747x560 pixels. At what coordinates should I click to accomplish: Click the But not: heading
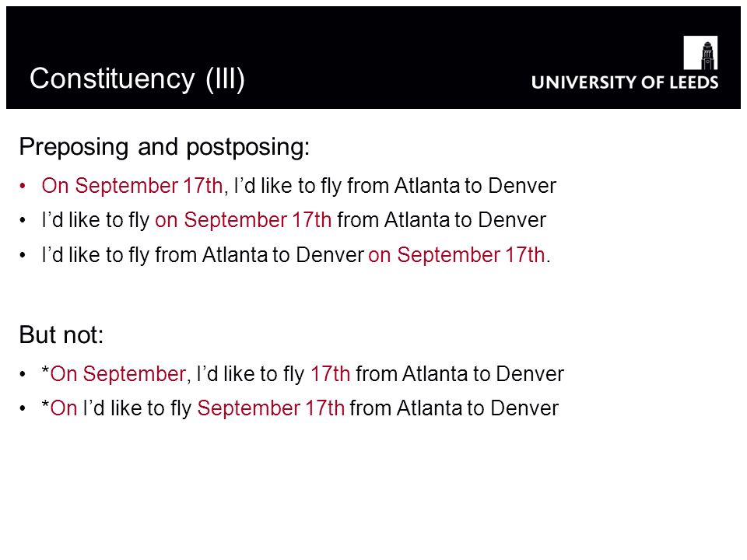61,334
